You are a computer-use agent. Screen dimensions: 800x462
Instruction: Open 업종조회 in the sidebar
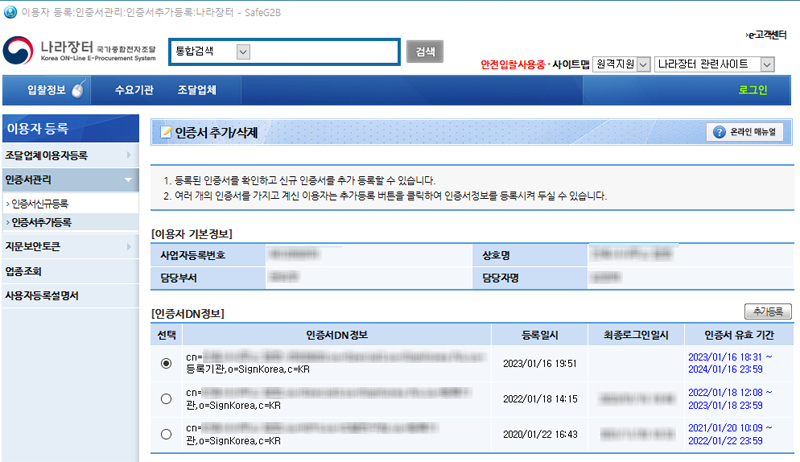(x=23, y=271)
